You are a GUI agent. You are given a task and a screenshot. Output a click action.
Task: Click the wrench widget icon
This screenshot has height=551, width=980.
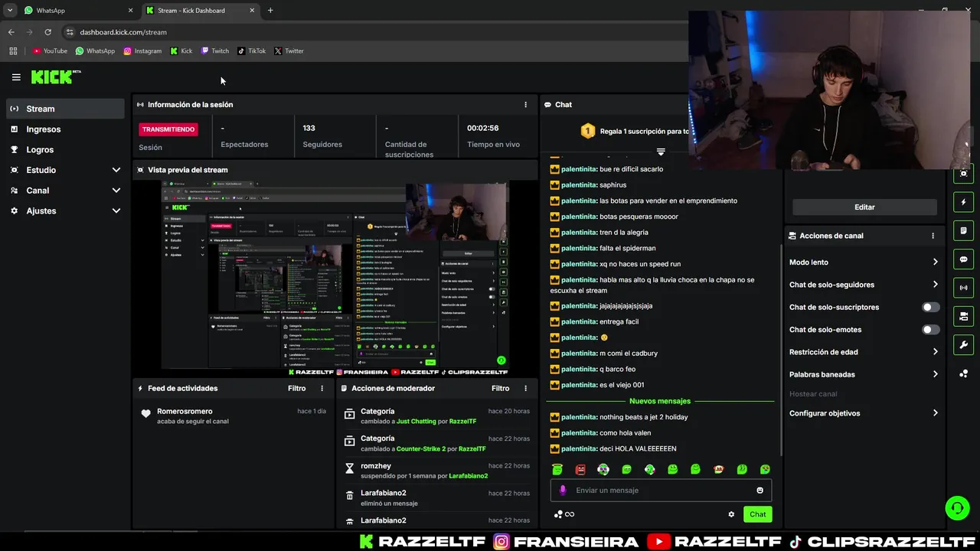coord(963,344)
